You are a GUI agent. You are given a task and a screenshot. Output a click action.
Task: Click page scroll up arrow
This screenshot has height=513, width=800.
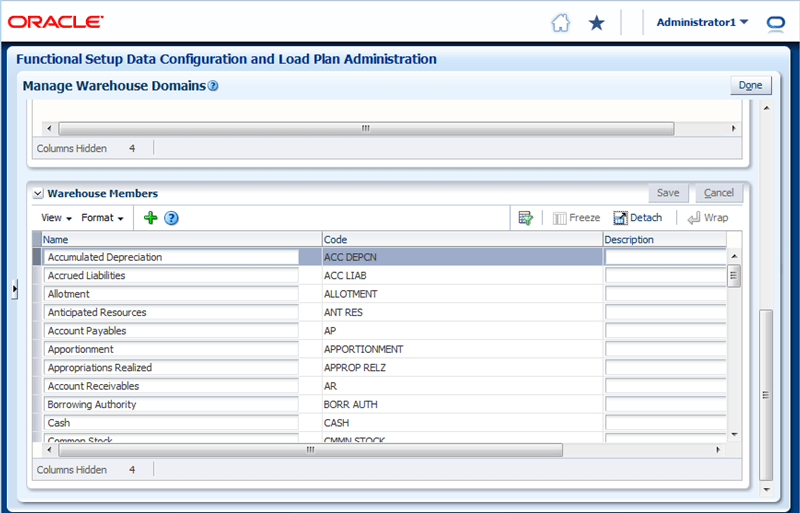766,108
